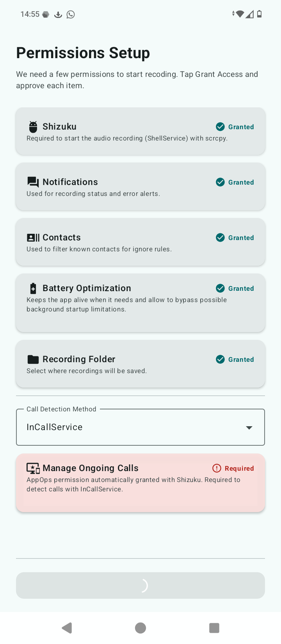The height and width of the screenshot is (644, 281).
Task: Tap the Shizuku Granted checkmark
Action: (221, 127)
